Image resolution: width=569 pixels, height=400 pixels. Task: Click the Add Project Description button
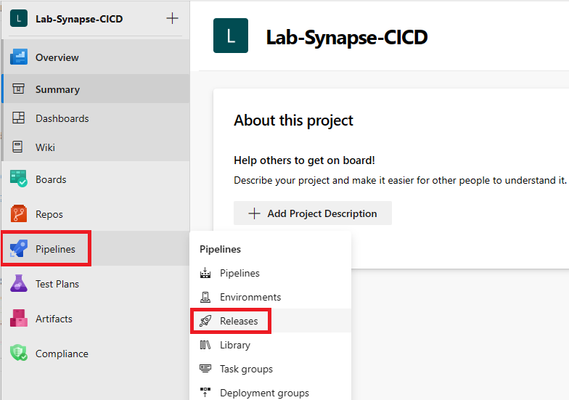(x=313, y=213)
